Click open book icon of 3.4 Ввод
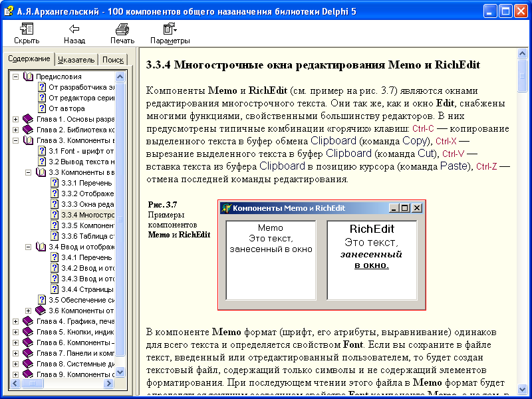Viewport: 532px width, 399px height. click(x=41, y=247)
